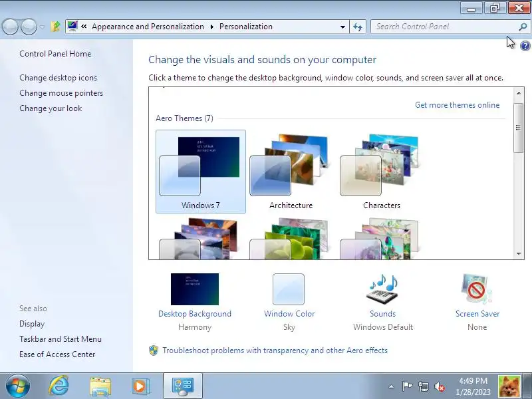Screen dimensions: 532x399
Task: Click the Back navigation button
Action: tap(10, 27)
